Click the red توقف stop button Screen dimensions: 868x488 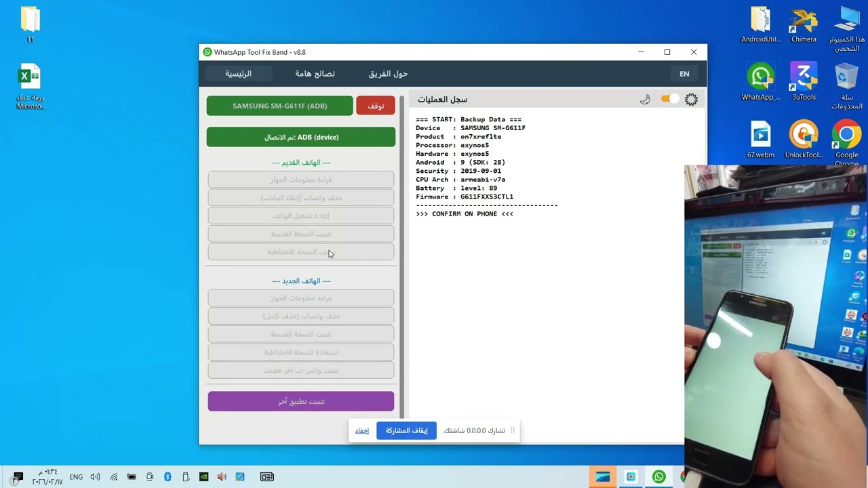[x=376, y=106]
